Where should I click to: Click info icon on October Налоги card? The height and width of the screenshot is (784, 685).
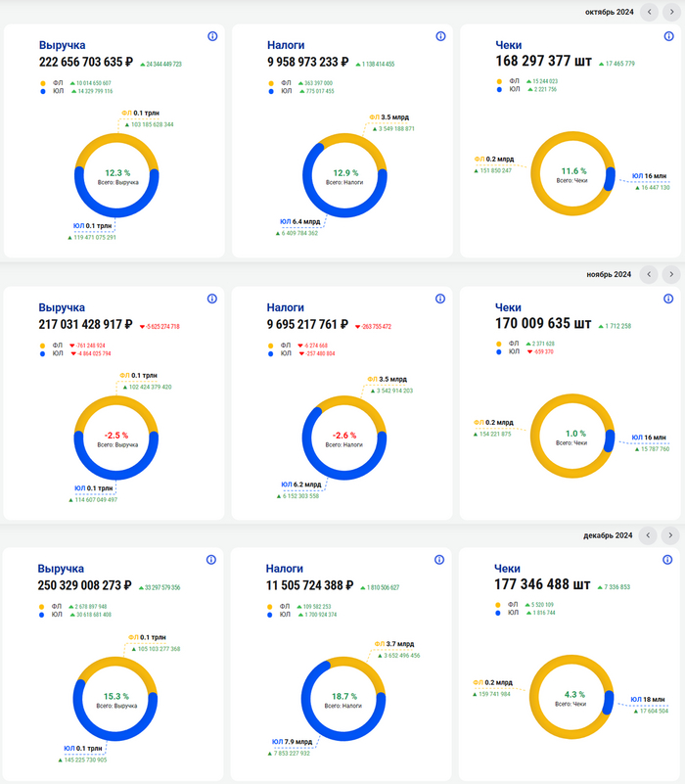pos(439,36)
